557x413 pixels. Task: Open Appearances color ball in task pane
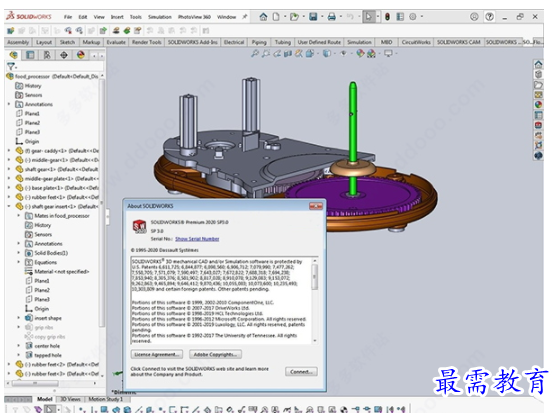(x=539, y=104)
